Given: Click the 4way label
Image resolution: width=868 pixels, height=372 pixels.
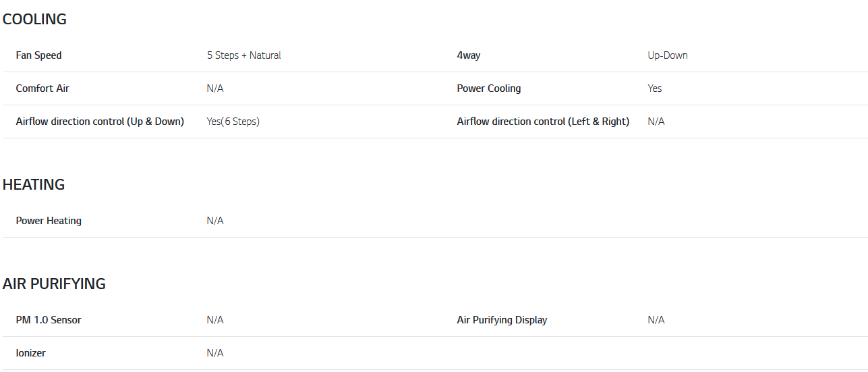Looking at the screenshot, I should 469,55.
